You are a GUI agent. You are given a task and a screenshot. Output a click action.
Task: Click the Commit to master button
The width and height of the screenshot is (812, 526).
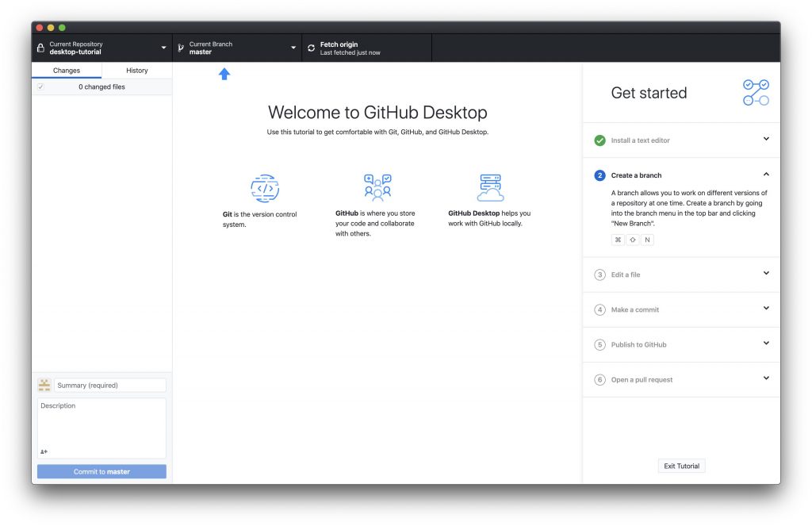tap(101, 471)
